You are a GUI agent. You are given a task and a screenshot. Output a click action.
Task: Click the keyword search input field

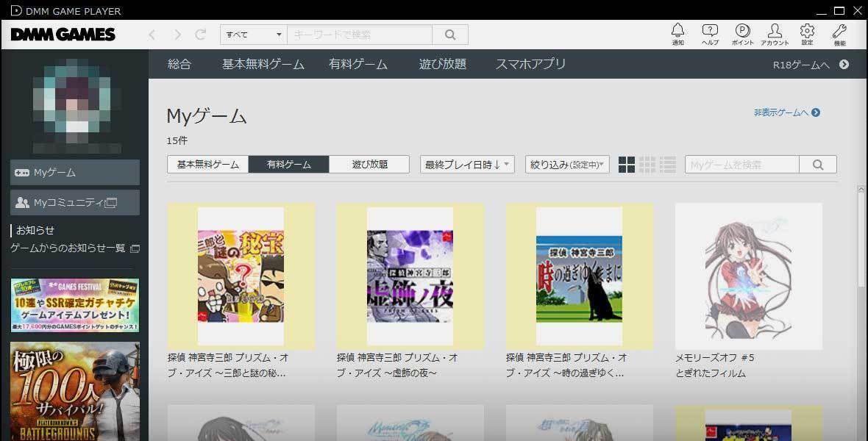click(x=360, y=35)
